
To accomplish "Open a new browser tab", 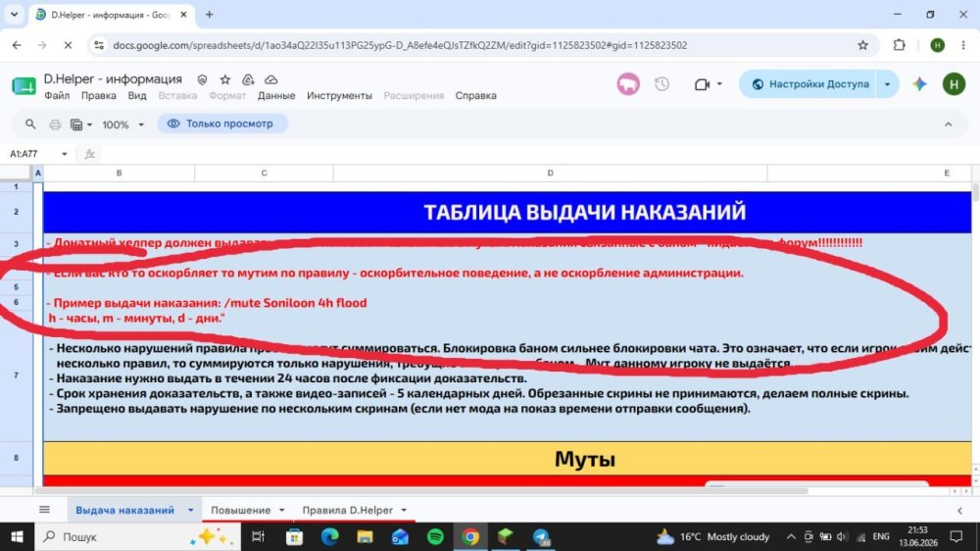I will click(x=210, y=15).
